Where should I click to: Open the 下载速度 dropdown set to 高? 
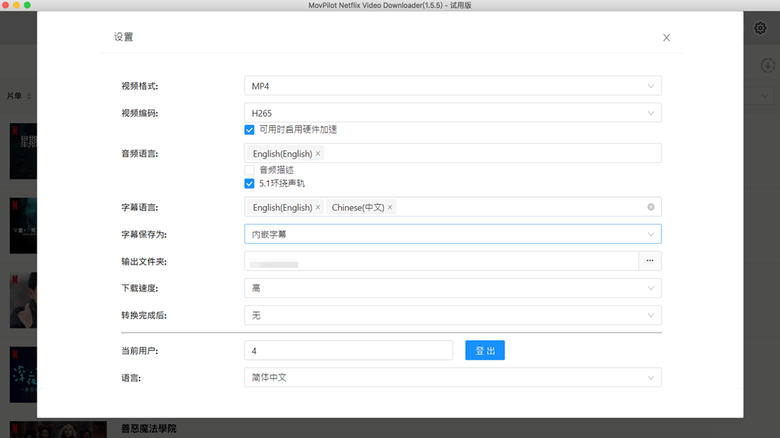click(x=453, y=288)
